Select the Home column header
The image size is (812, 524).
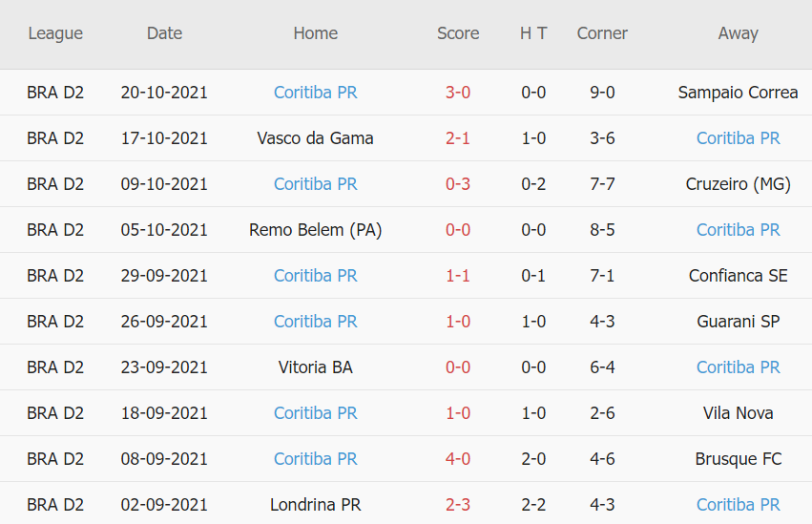pos(315,33)
